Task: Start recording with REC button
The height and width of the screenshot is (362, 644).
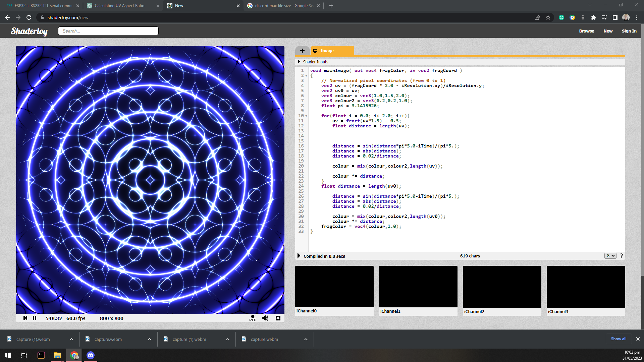Action: [x=253, y=318]
